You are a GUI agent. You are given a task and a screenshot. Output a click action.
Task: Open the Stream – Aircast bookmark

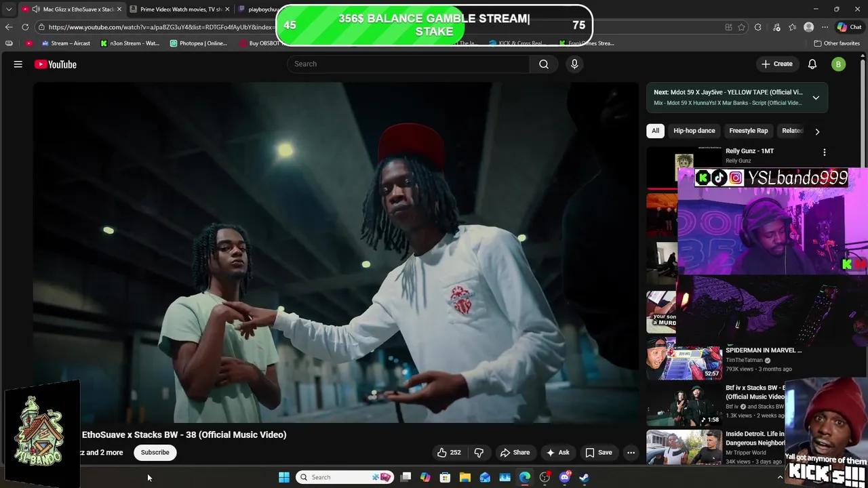tap(66, 43)
